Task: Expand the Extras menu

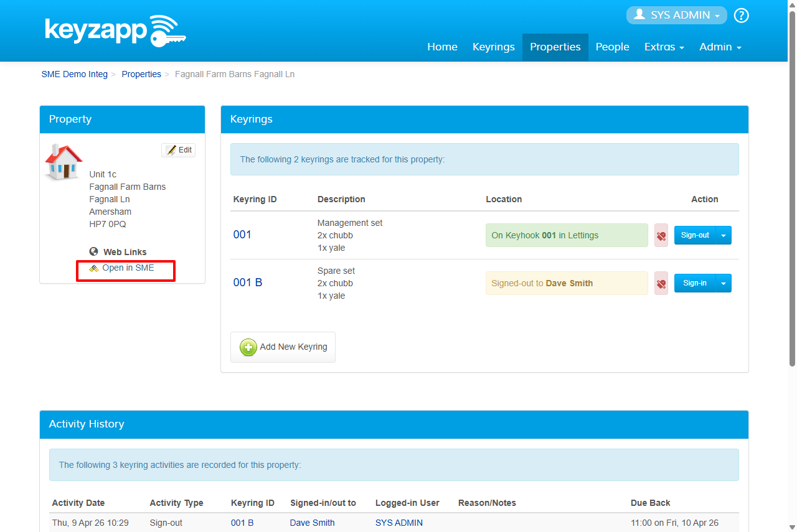Action: [664, 47]
